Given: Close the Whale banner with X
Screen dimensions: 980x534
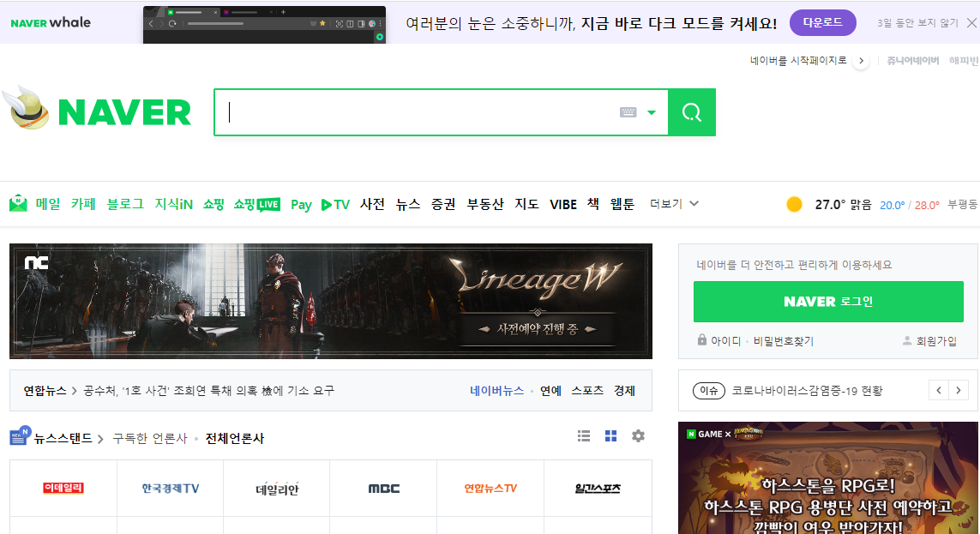Looking at the screenshot, I should [972, 22].
